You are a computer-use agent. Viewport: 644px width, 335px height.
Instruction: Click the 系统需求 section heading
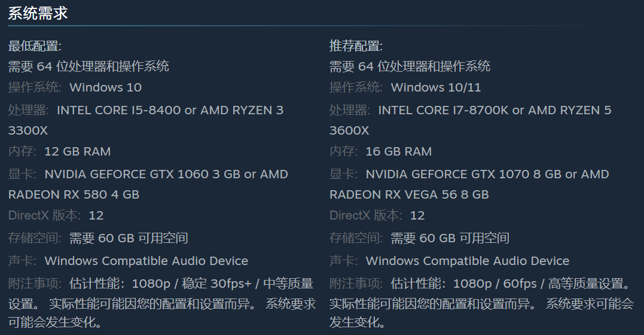[38, 13]
